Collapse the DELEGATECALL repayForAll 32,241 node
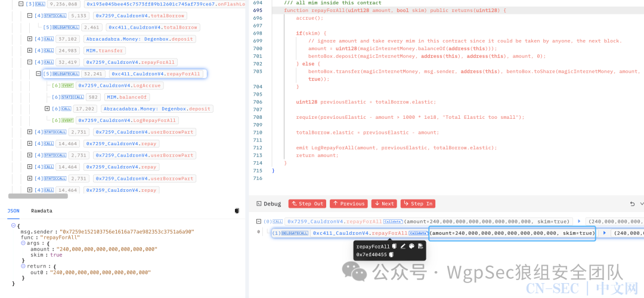Screen dimensions: 644x298 click(38, 73)
